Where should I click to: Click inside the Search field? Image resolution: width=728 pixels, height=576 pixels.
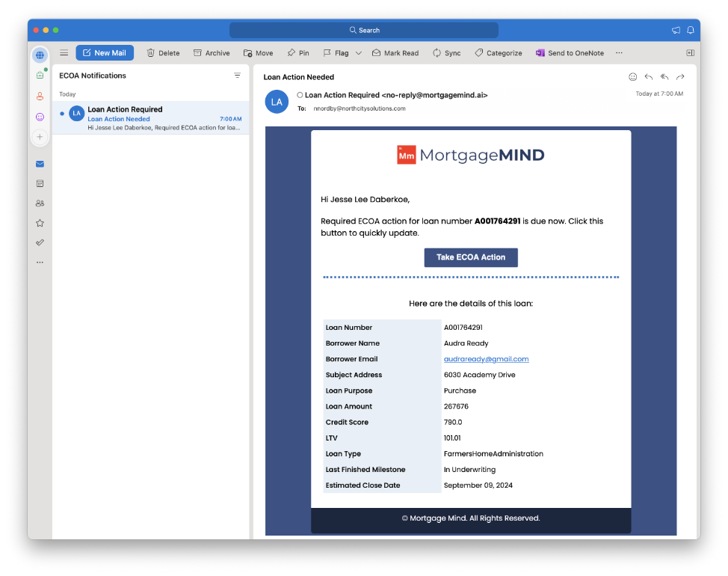click(x=364, y=30)
